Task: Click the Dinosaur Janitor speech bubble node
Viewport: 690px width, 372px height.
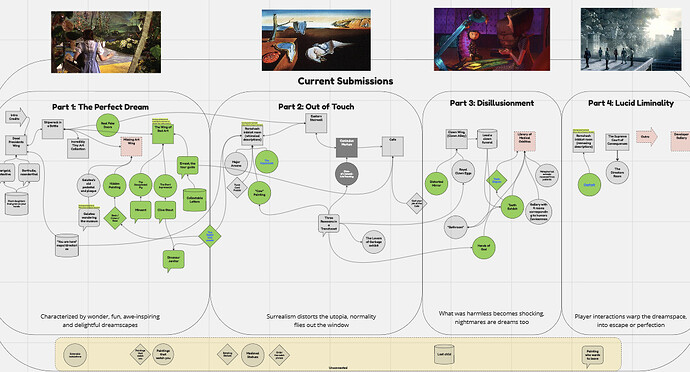Action: pyautogui.click(x=173, y=261)
